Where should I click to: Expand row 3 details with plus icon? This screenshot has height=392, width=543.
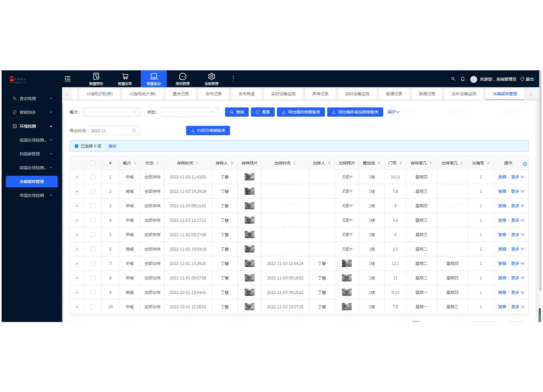[x=77, y=206]
